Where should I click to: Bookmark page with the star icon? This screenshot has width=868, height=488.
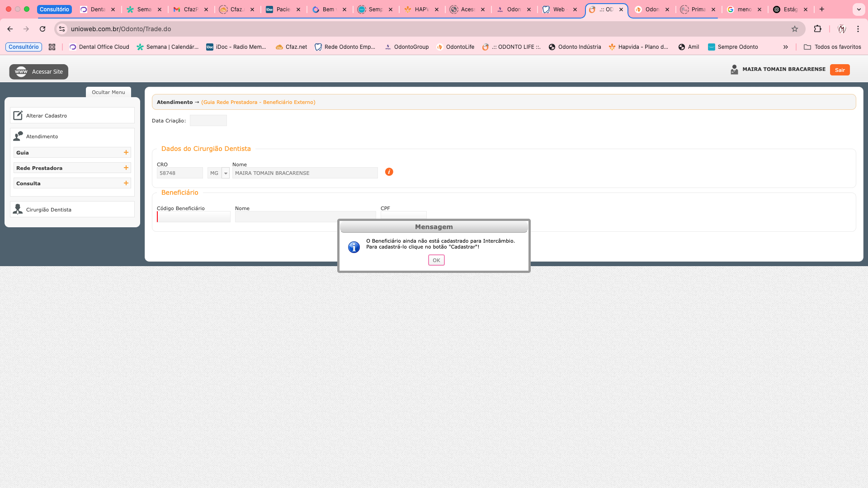coord(795,29)
